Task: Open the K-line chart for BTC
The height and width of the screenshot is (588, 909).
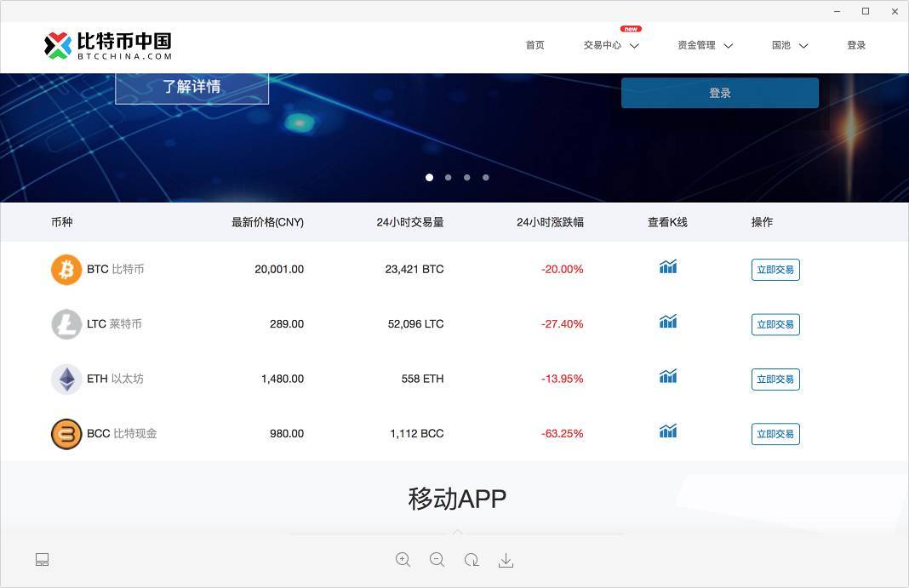Action: [x=667, y=267]
